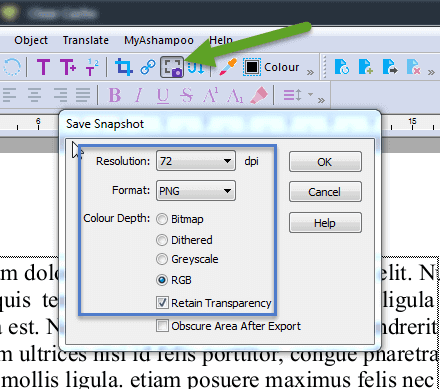Click the Colour label in toolbar

click(x=282, y=67)
